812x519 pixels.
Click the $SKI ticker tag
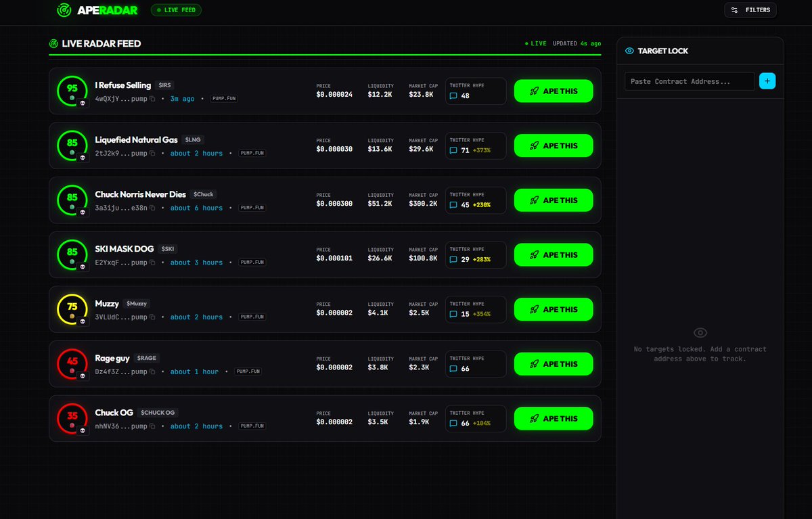point(168,249)
